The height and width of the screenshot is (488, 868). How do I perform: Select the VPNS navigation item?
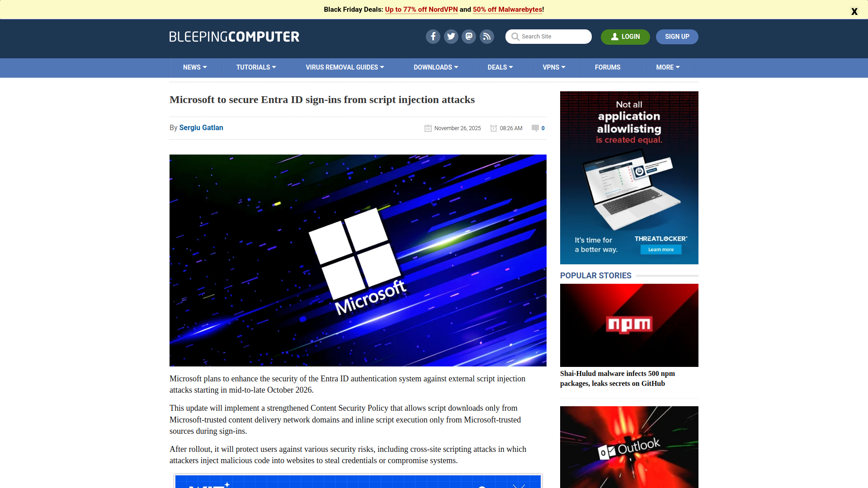(x=553, y=67)
